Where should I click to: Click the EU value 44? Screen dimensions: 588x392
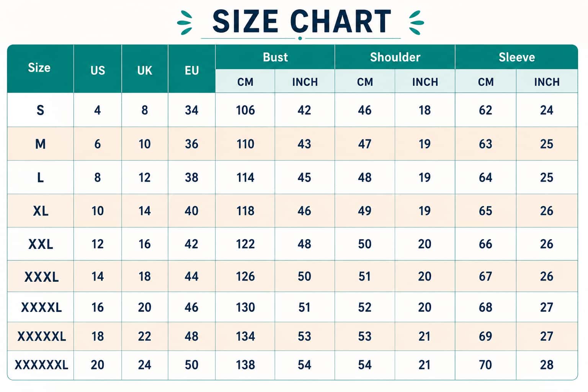coord(191,276)
